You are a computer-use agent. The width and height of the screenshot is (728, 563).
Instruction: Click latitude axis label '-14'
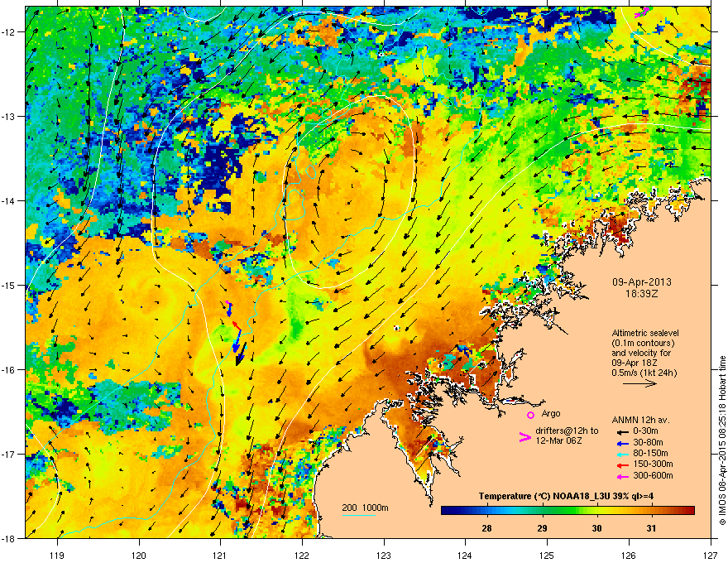(9, 200)
